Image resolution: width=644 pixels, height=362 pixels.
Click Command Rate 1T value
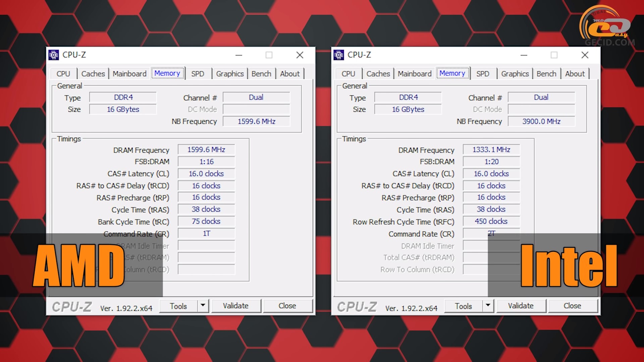click(206, 233)
